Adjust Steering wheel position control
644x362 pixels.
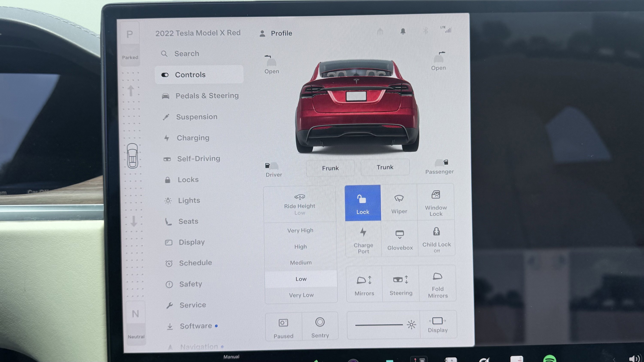401,284
